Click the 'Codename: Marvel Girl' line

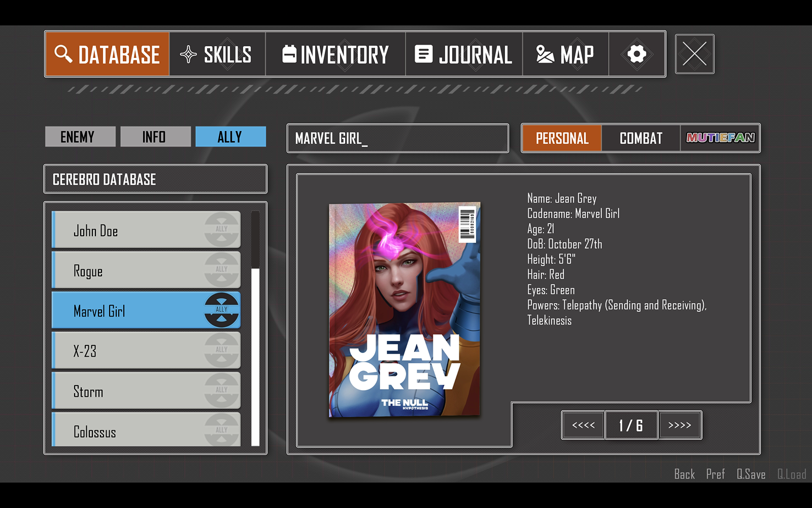[573, 213]
